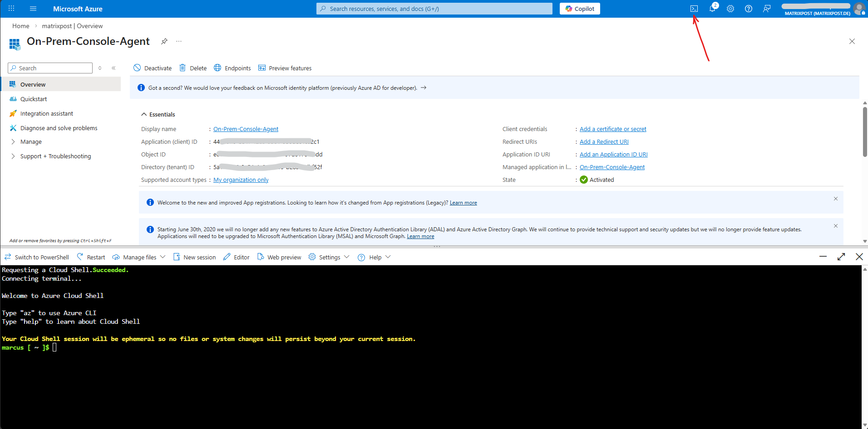
Task: Select Quickstart in the side menu
Action: coord(34,99)
